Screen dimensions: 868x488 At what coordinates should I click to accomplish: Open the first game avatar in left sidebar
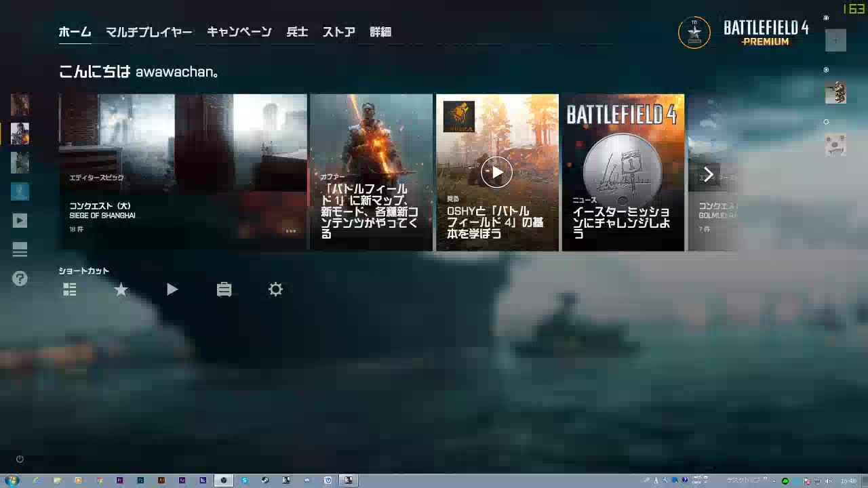[x=20, y=105]
